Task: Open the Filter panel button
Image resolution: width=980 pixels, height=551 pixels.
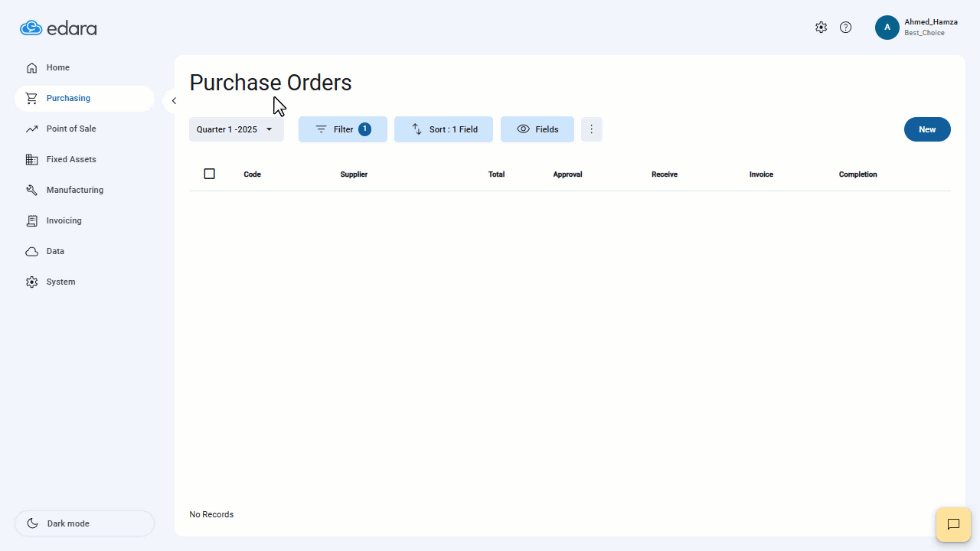Action: click(343, 129)
